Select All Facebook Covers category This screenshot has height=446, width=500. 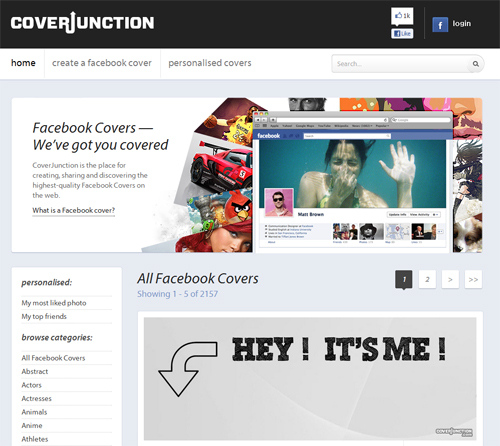coord(53,358)
